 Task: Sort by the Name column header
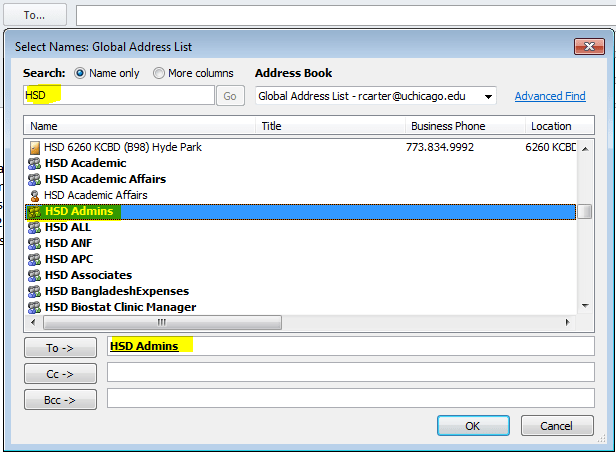[x=140, y=126]
